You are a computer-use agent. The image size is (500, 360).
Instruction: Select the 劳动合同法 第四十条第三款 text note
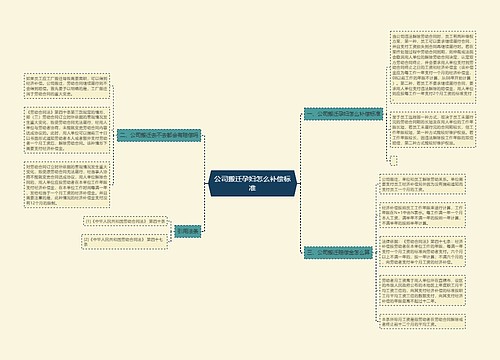pyautogui.click(x=67, y=130)
